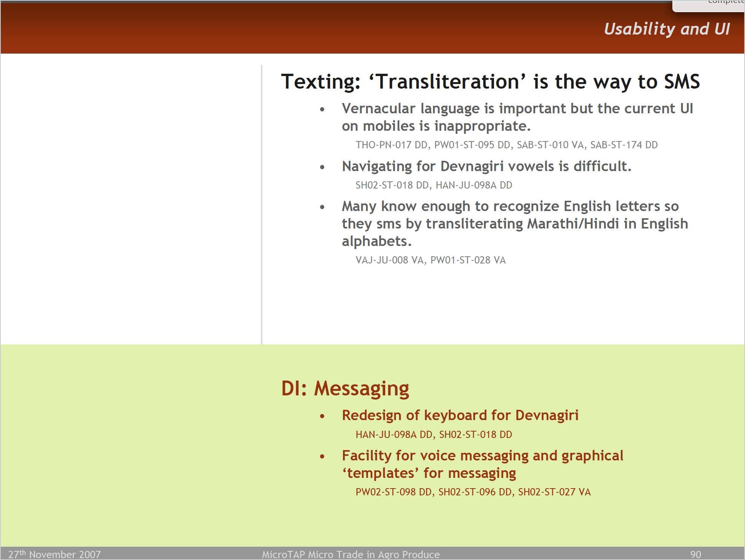The height and width of the screenshot is (560, 745).
Task: Click 'Navigating for Devnagiri vowels' bullet
Action: pos(486,167)
